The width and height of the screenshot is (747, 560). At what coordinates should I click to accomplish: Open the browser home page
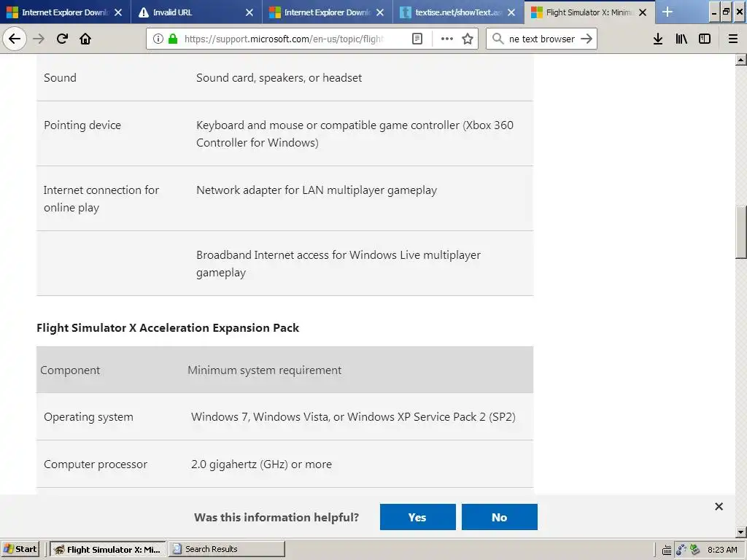pos(85,39)
